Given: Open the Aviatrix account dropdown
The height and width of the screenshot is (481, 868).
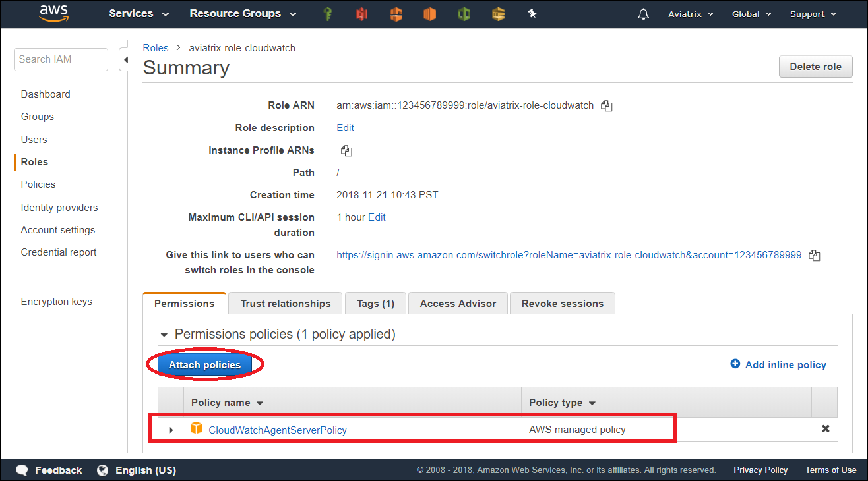Looking at the screenshot, I should [690, 14].
